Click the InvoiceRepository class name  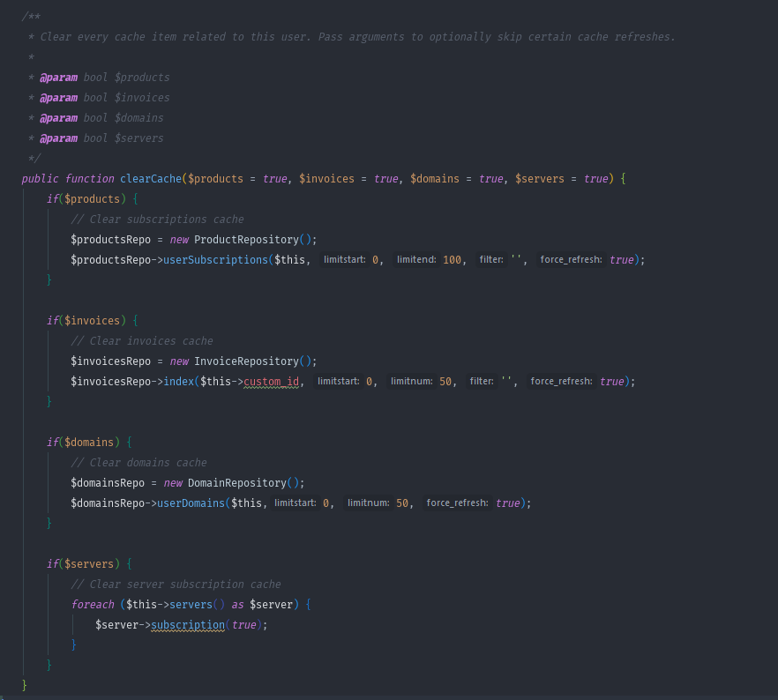(x=251, y=361)
